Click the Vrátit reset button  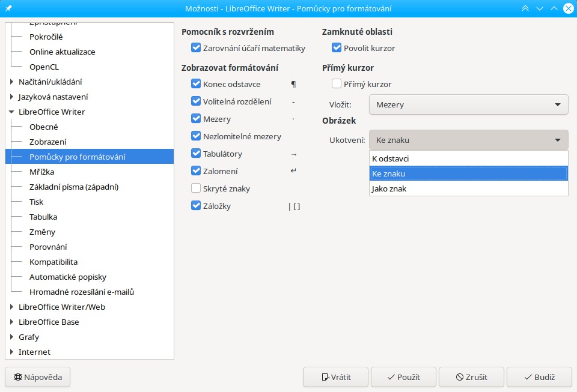tap(335, 377)
